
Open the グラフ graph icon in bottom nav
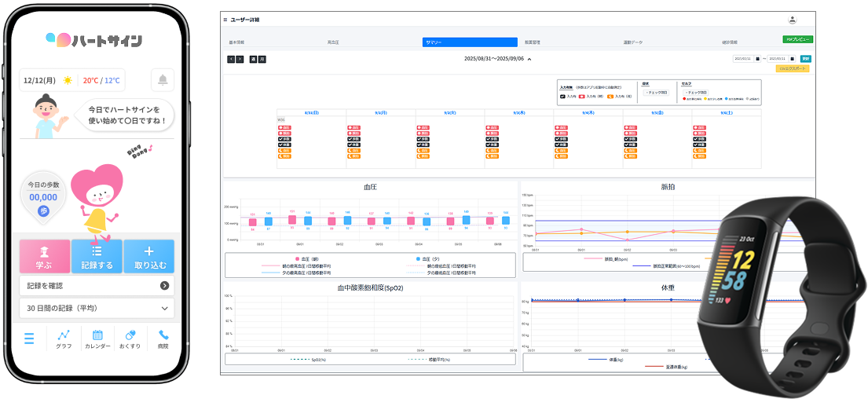click(x=64, y=339)
